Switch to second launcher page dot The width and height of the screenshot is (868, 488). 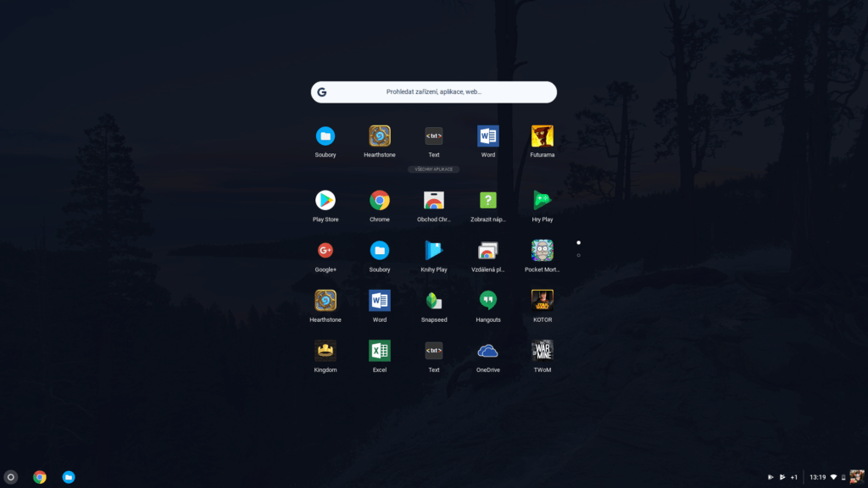(x=578, y=255)
